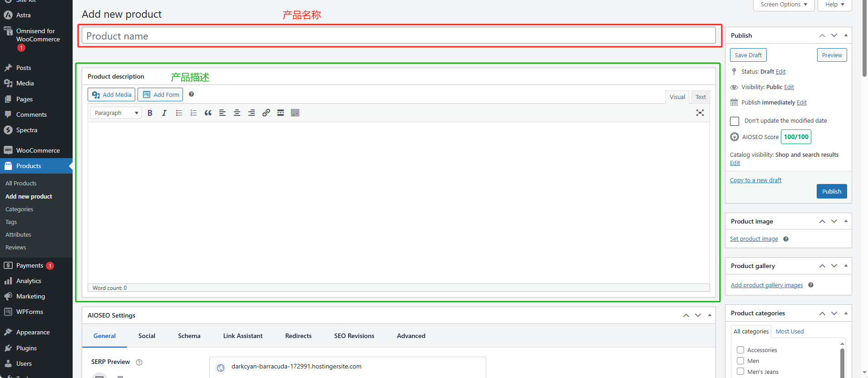Click the Toolbar Toggle icon

[295, 113]
